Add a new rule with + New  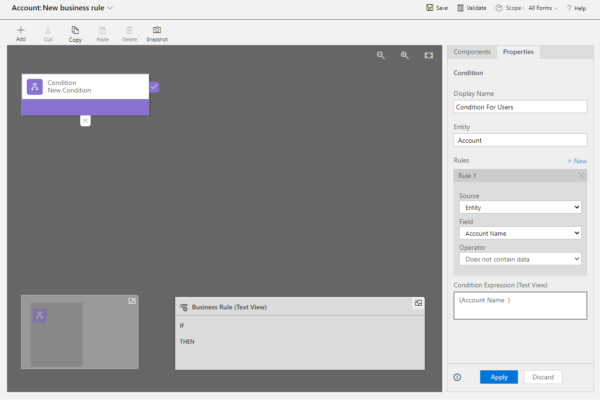pos(577,161)
